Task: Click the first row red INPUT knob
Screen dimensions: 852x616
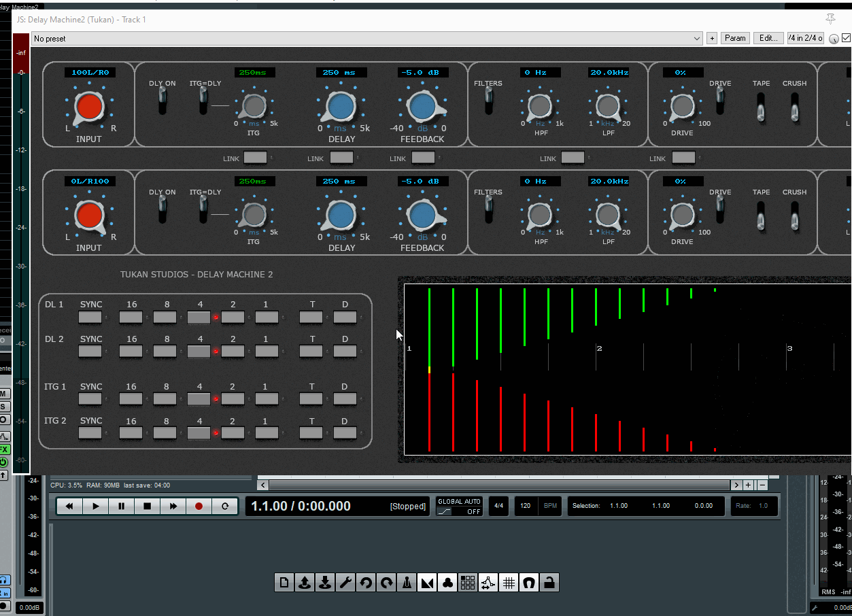Action: (x=88, y=107)
